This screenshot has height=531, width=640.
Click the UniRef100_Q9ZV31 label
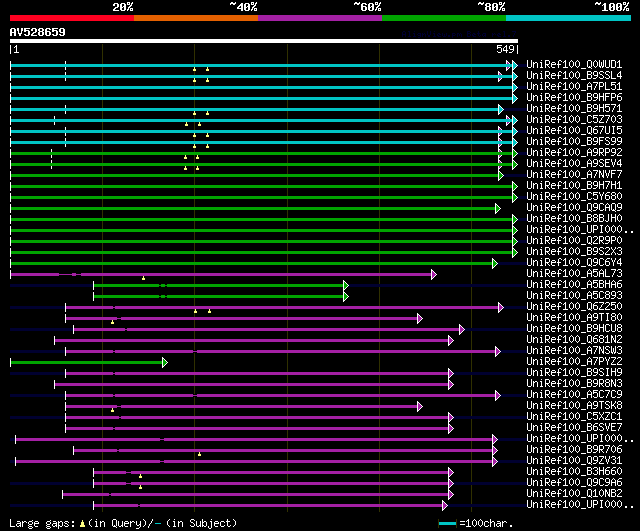tap(574, 461)
